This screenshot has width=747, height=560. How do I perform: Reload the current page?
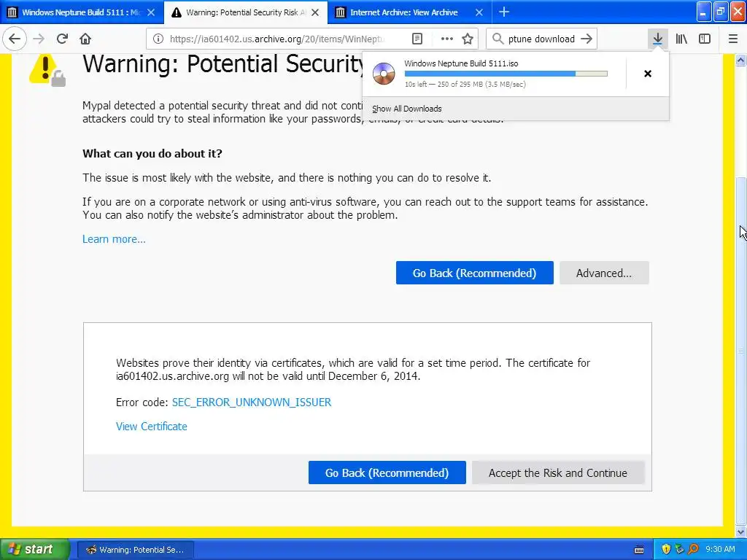click(x=62, y=39)
